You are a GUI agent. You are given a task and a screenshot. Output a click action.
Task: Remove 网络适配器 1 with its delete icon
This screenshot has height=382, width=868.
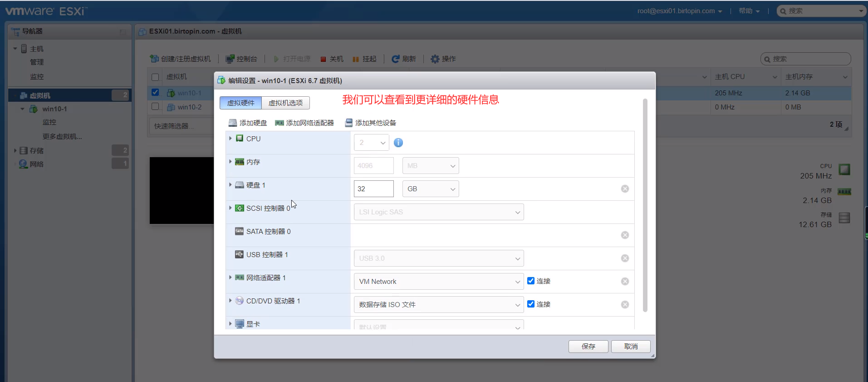tap(625, 282)
